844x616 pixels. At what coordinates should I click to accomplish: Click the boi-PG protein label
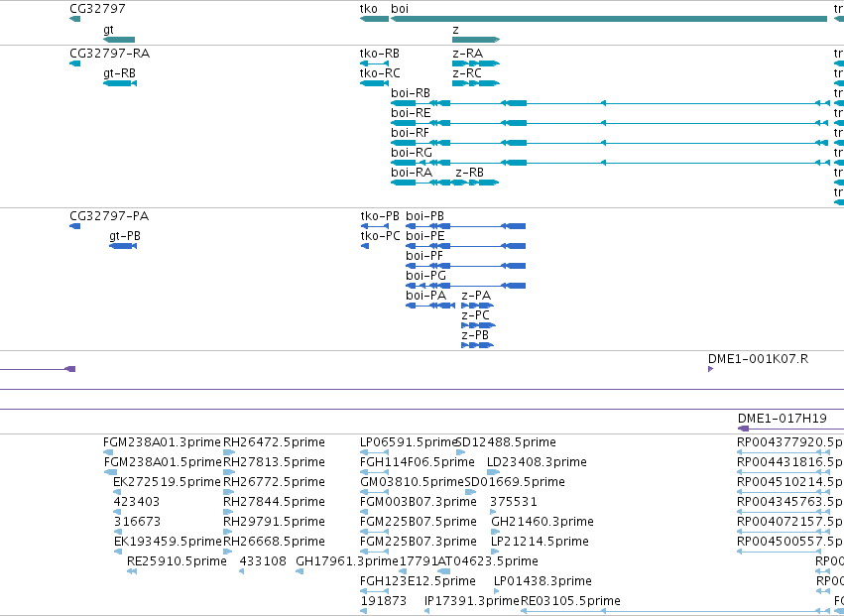[x=426, y=276]
